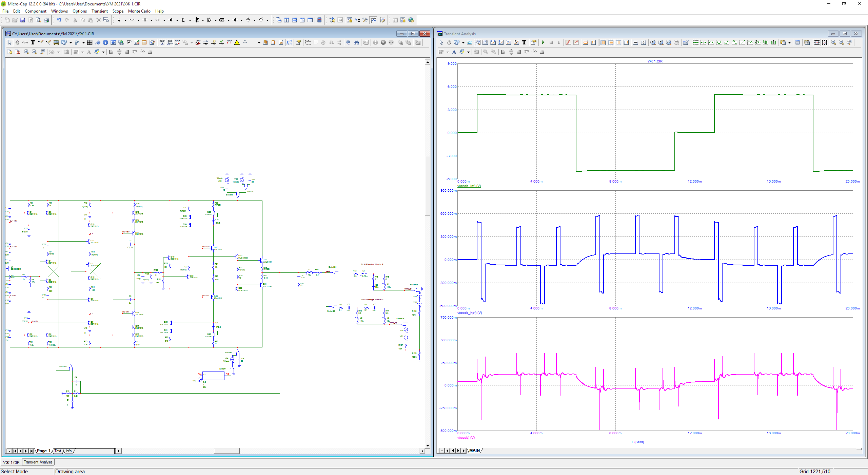Tile windows vertically from toolbar
This screenshot has height=475, width=868.
coord(287,20)
